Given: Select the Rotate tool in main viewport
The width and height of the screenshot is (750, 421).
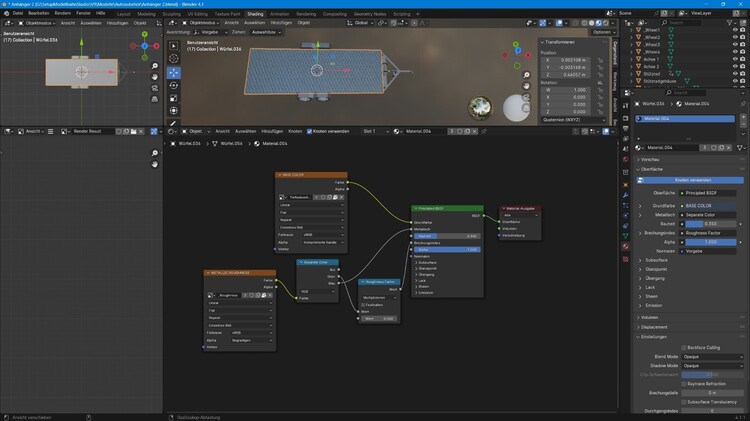Looking at the screenshot, I should 174,85.
